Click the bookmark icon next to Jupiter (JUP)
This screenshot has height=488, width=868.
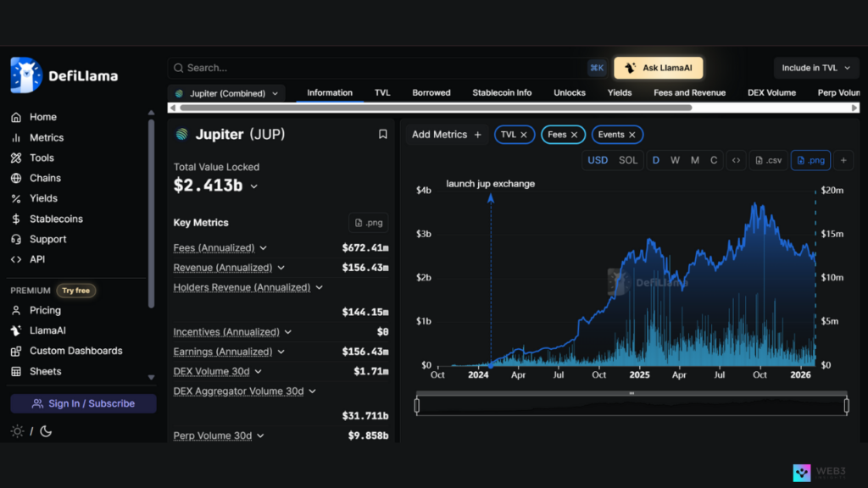coord(383,134)
